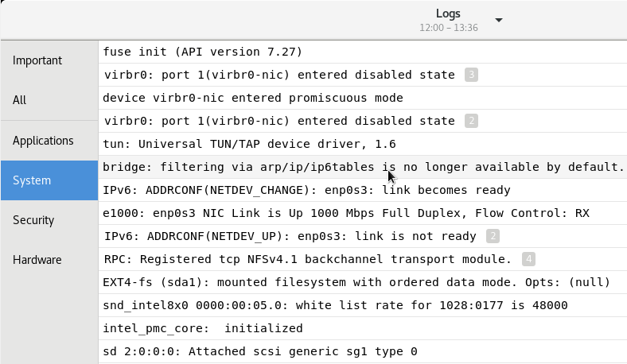Open the Applications log category
The width and height of the screenshot is (627, 364).
pos(49,141)
